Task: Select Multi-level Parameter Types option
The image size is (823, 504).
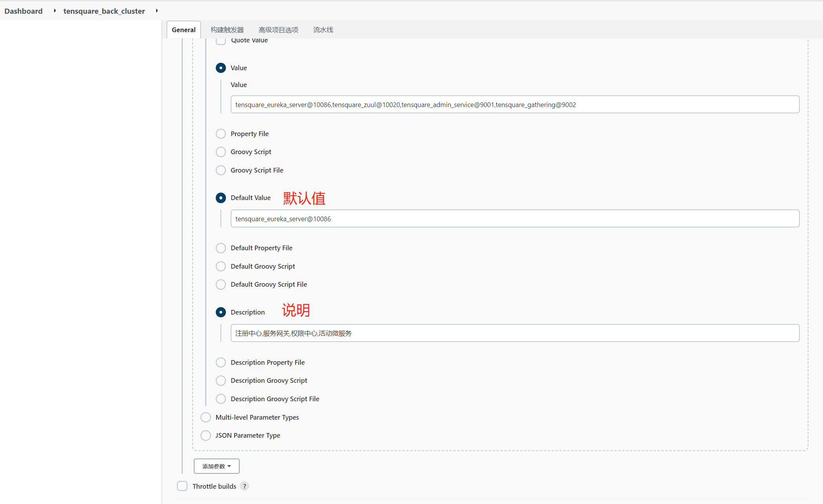Action: pos(207,417)
